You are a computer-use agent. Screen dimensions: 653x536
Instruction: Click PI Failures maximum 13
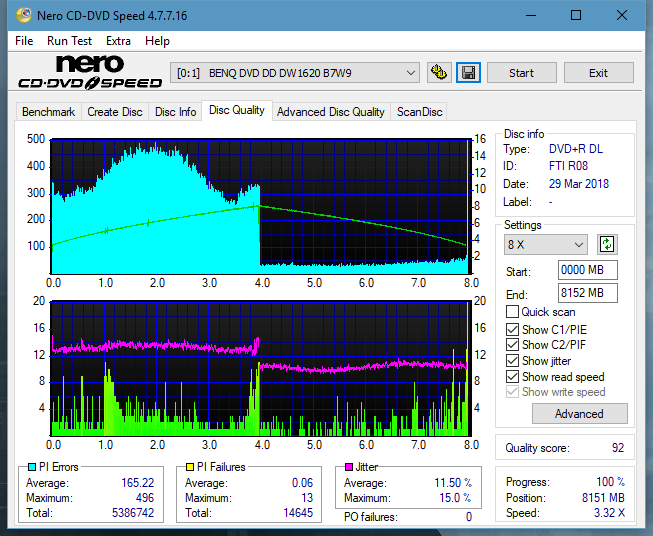[307, 497]
